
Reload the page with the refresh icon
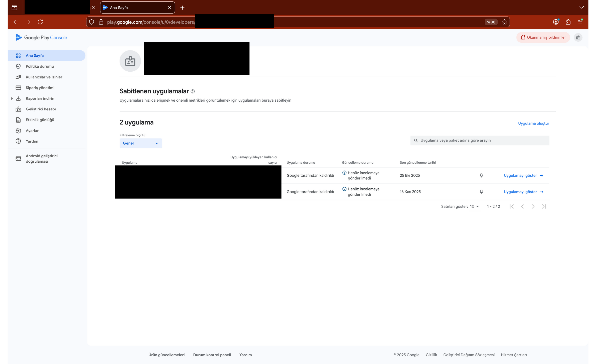point(40,22)
